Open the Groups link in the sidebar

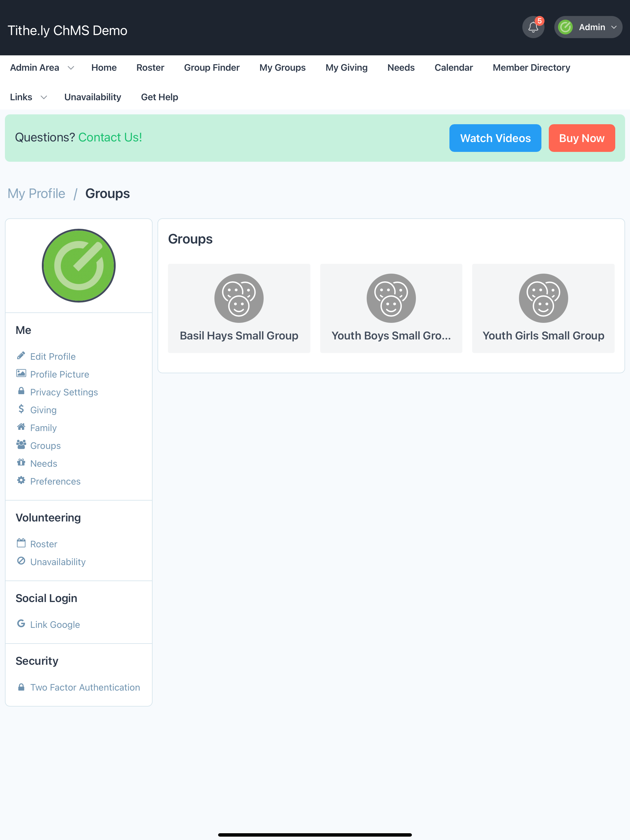pyautogui.click(x=45, y=446)
